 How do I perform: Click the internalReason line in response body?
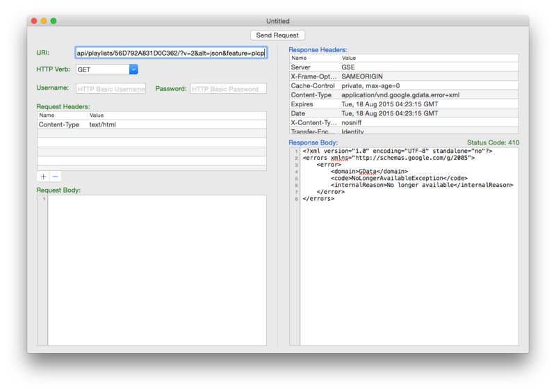(x=422, y=185)
